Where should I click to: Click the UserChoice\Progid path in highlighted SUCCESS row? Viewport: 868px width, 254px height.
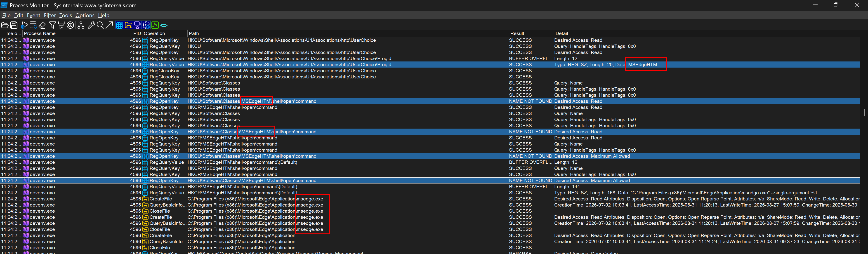coord(289,65)
